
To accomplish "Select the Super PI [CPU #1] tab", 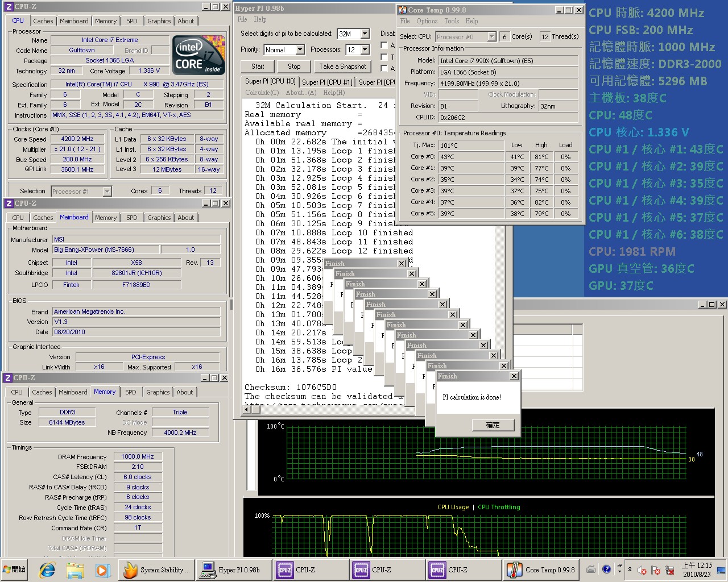I will [327, 82].
